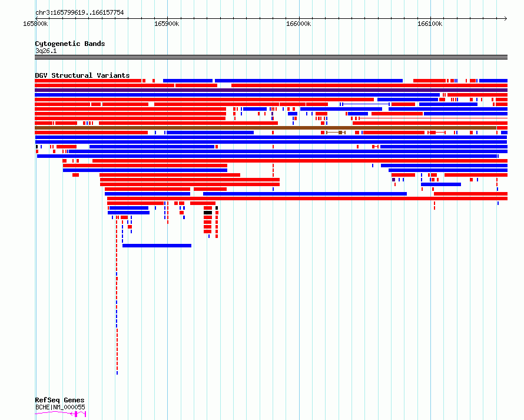Click the wide black variant block
Image resolution: width=524 pixels, height=420 pixels.
point(208,213)
